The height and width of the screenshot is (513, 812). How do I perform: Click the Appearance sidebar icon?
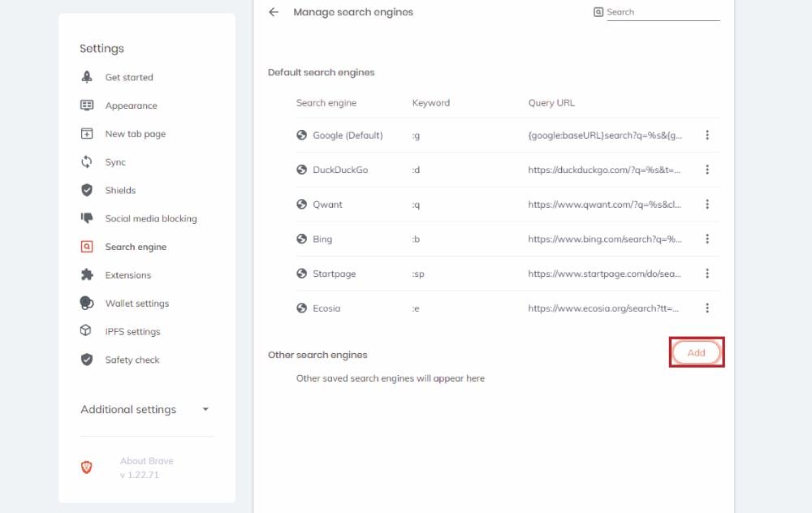pyautogui.click(x=87, y=106)
